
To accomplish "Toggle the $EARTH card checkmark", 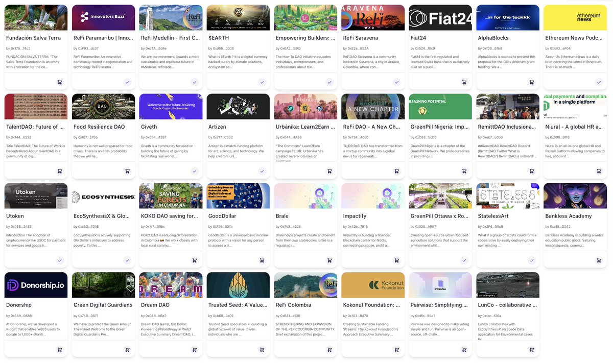I will [x=262, y=82].
